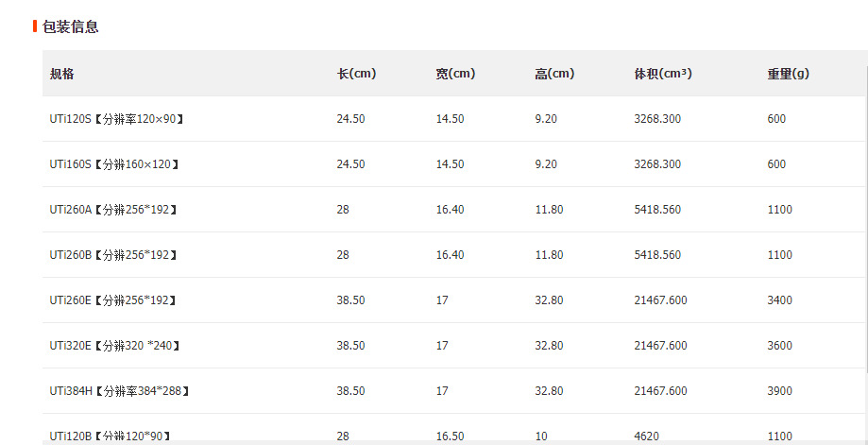Screen dimensions: 868x445
Task: Select the UTi260B specification row label
Action: tap(114, 255)
